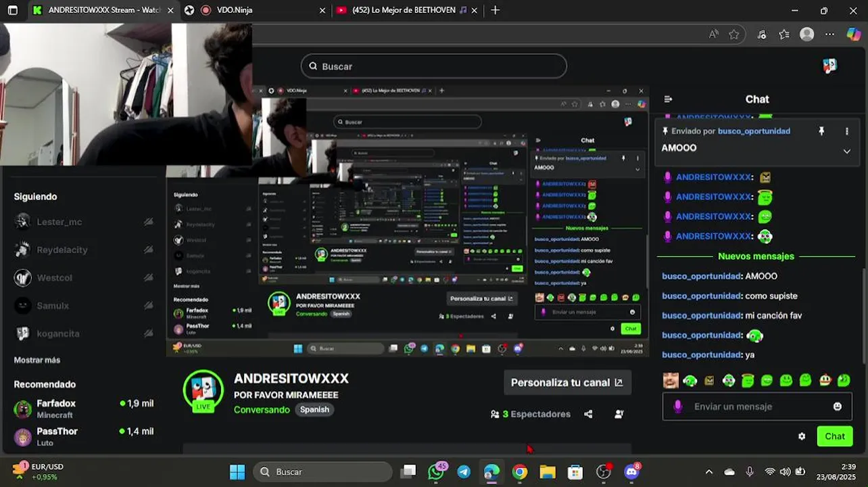868x487 pixels.
Task: Open the Copilot sidebar icon
Action: coord(854,34)
